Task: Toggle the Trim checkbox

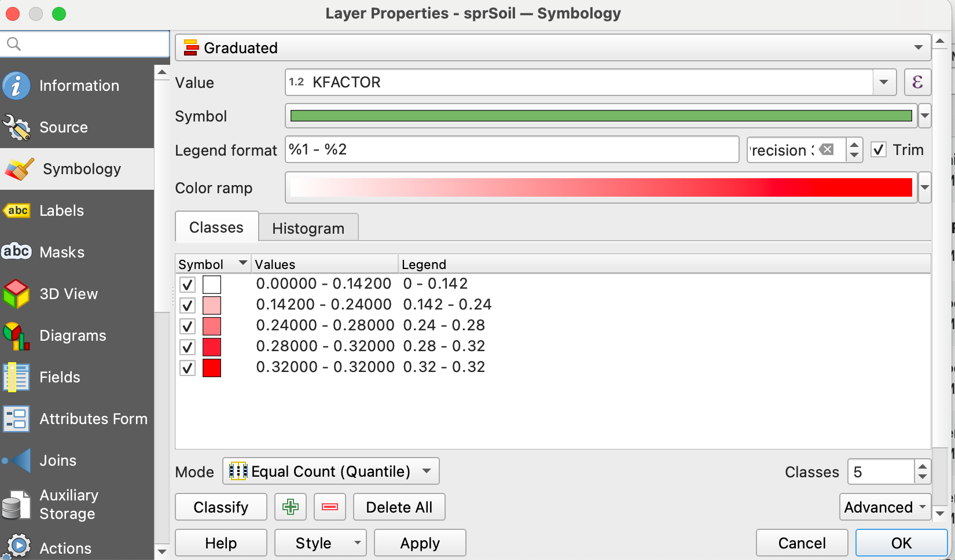Action: coord(879,150)
